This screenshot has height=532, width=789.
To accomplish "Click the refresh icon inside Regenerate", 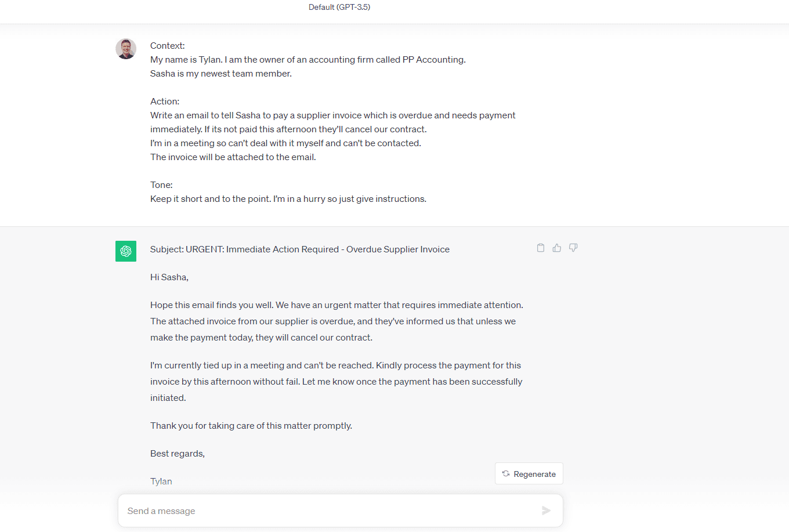I will pyautogui.click(x=506, y=474).
